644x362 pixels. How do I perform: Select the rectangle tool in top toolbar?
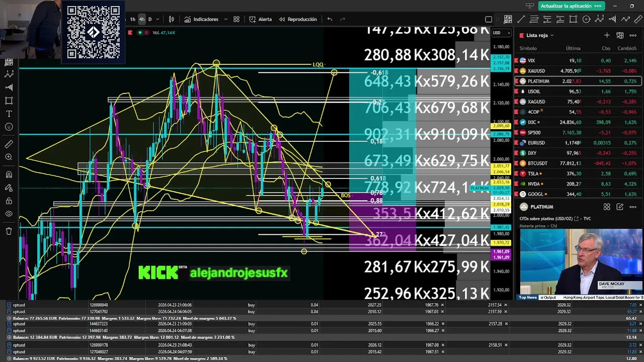tap(573, 19)
